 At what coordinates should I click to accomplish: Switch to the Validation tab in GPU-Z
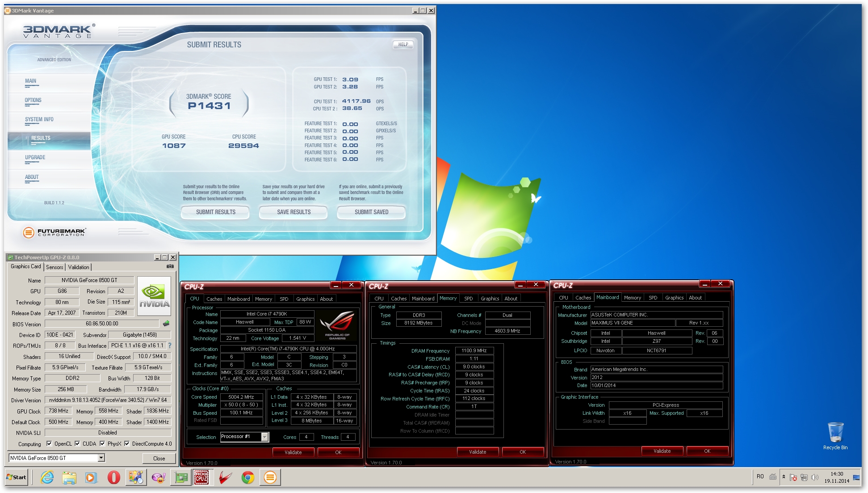point(79,267)
